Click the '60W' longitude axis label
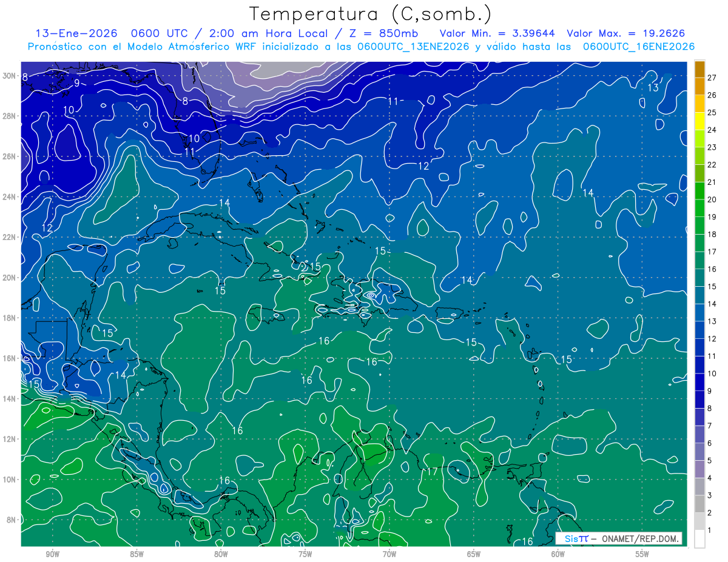This screenshot has height=562, width=728. pyautogui.click(x=558, y=554)
